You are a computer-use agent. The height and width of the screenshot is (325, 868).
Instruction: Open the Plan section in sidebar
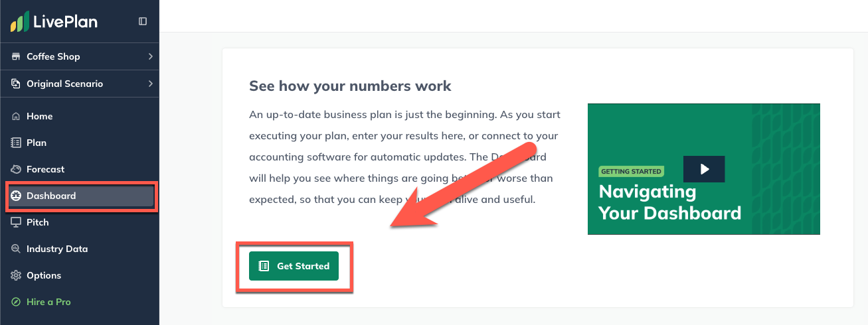[80, 143]
